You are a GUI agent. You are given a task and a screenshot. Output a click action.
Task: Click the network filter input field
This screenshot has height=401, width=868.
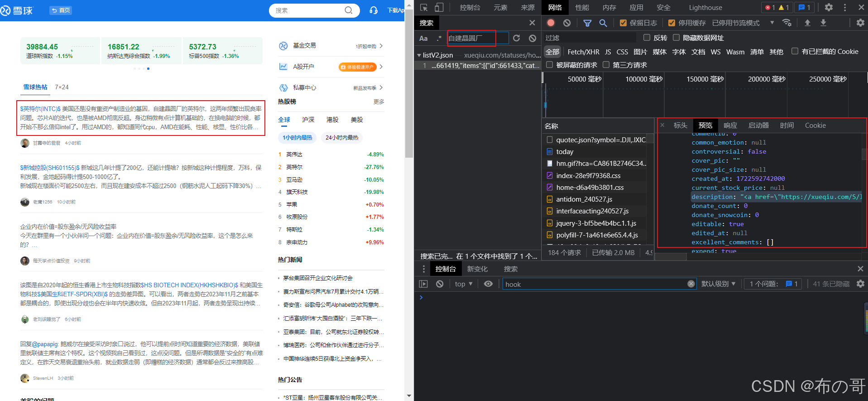(x=590, y=38)
